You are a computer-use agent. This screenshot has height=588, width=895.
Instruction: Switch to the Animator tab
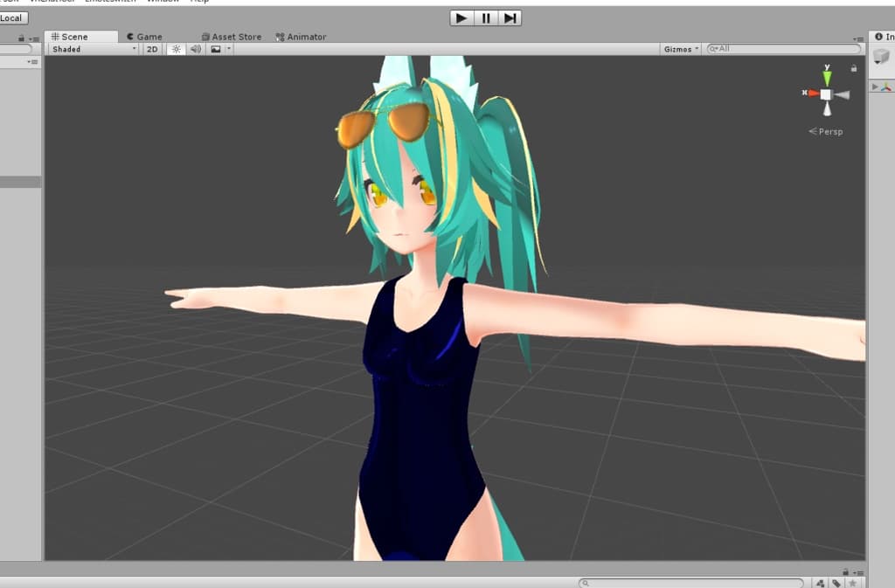[301, 37]
